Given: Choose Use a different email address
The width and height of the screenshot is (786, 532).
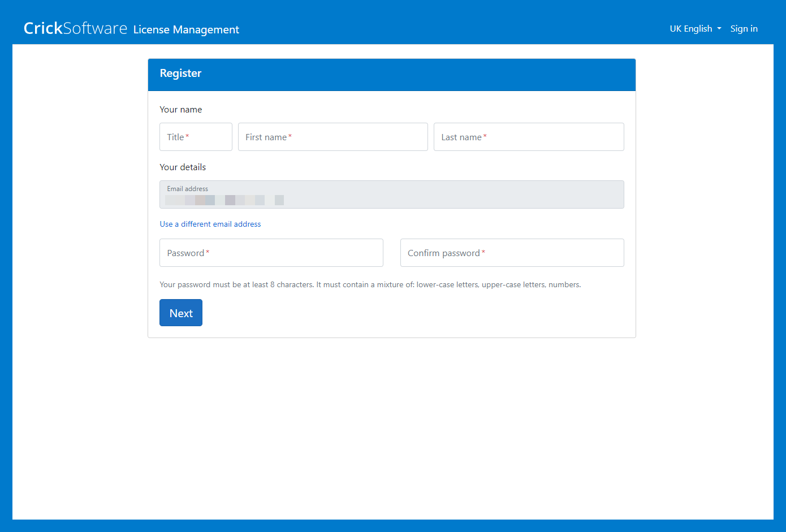Looking at the screenshot, I should tap(210, 224).
